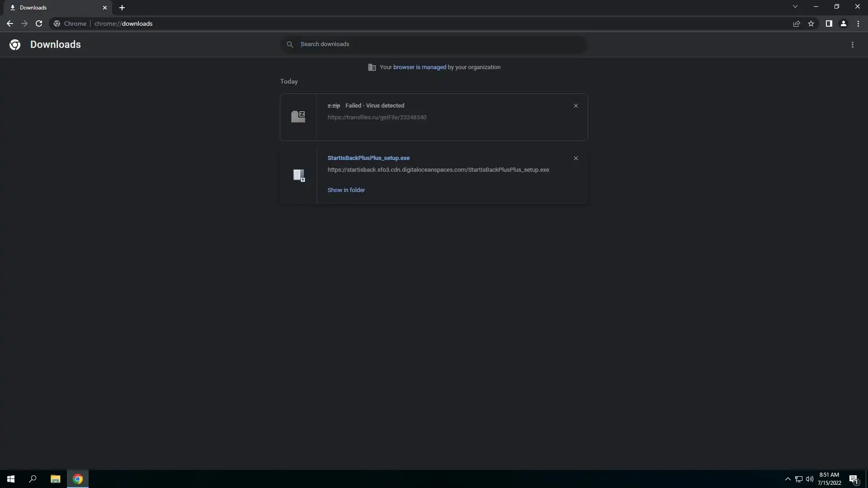
Task: Show hidden system tray icons
Action: pos(788,479)
